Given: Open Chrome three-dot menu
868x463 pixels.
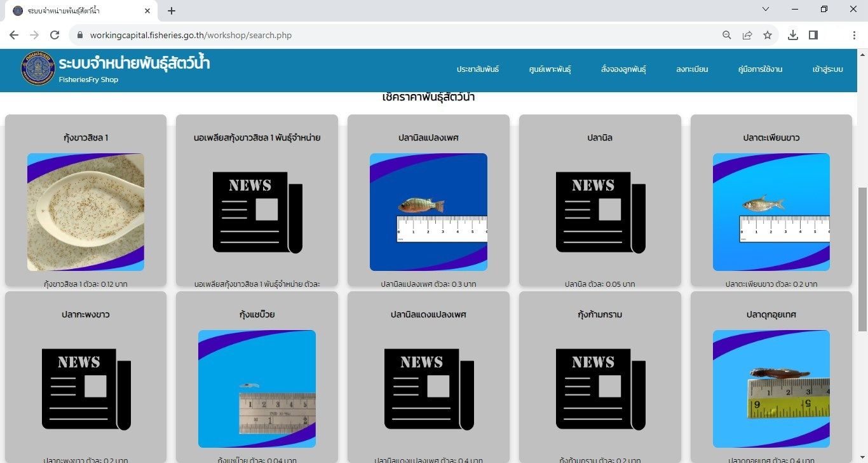Looking at the screenshot, I should click(x=854, y=35).
